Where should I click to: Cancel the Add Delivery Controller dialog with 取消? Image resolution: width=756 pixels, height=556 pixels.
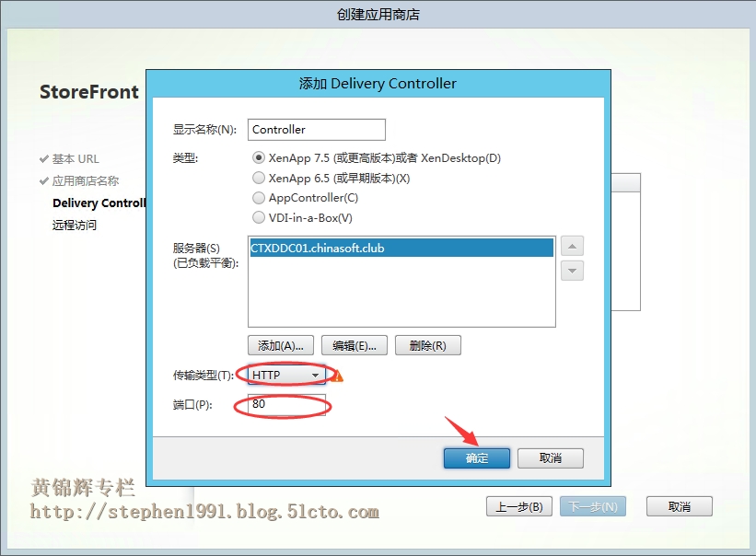[551, 458]
